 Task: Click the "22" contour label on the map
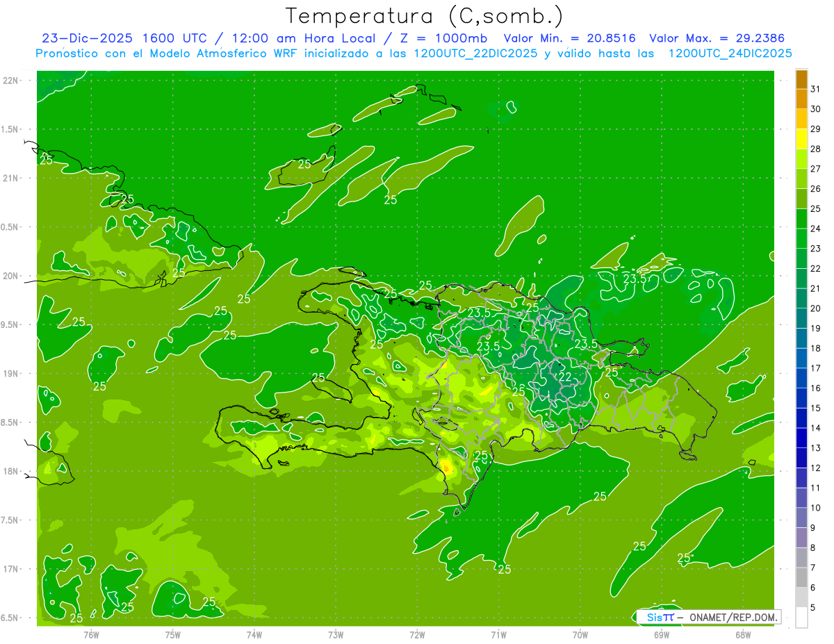565,377
